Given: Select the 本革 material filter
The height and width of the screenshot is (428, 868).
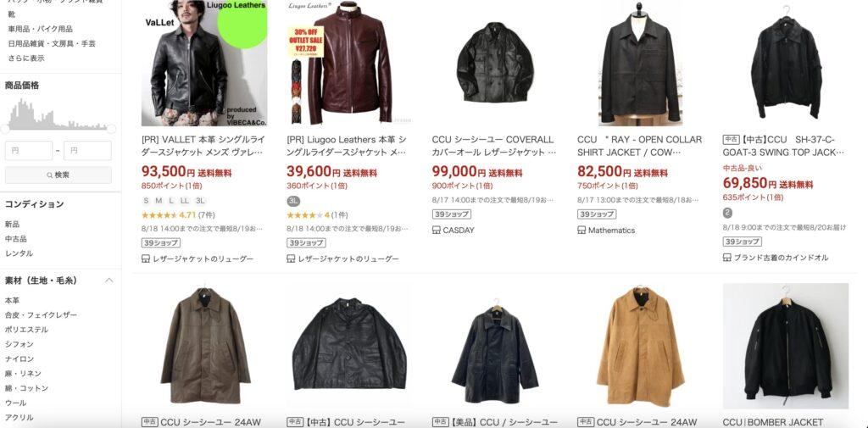Looking at the screenshot, I should (x=12, y=301).
